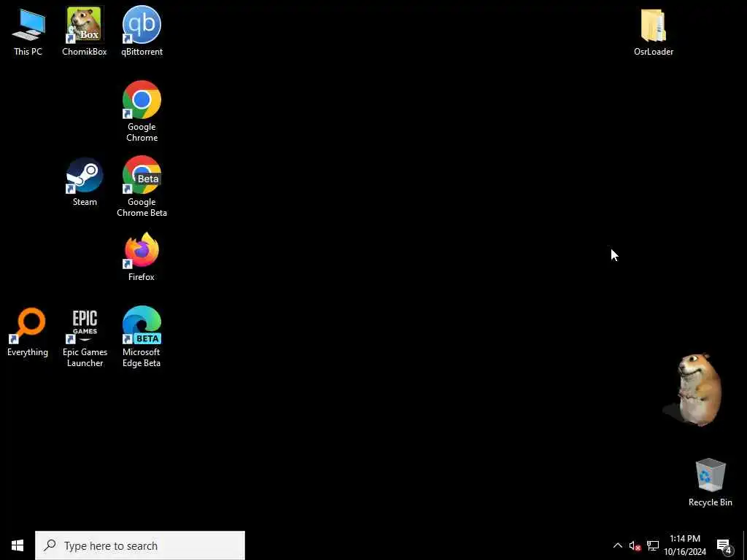Open the Action Center notifications

[x=724, y=545]
